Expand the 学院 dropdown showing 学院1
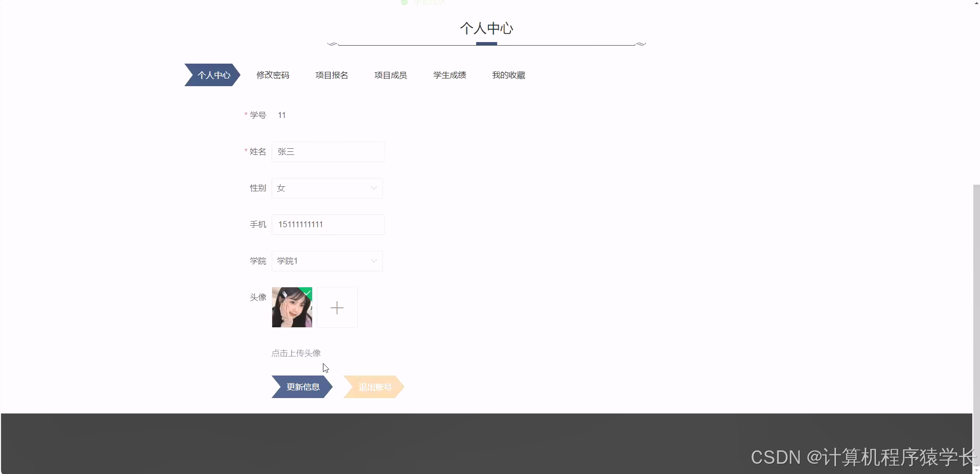The image size is (980, 474). pyautogui.click(x=327, y=261)
